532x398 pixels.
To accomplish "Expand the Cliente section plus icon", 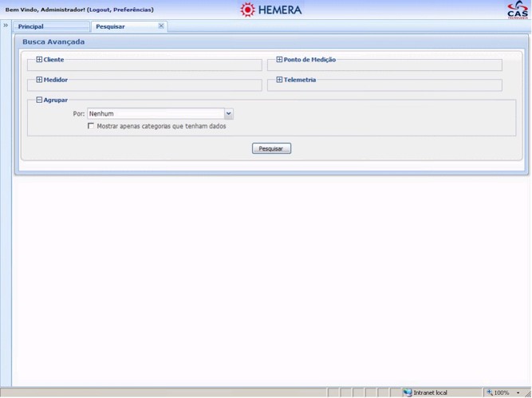I will click(39, 60).
